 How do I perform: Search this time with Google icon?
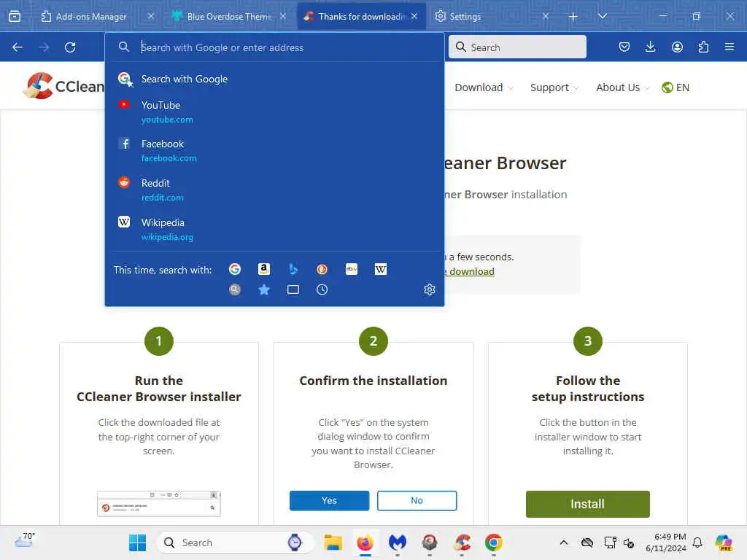[x=235, y=270]
